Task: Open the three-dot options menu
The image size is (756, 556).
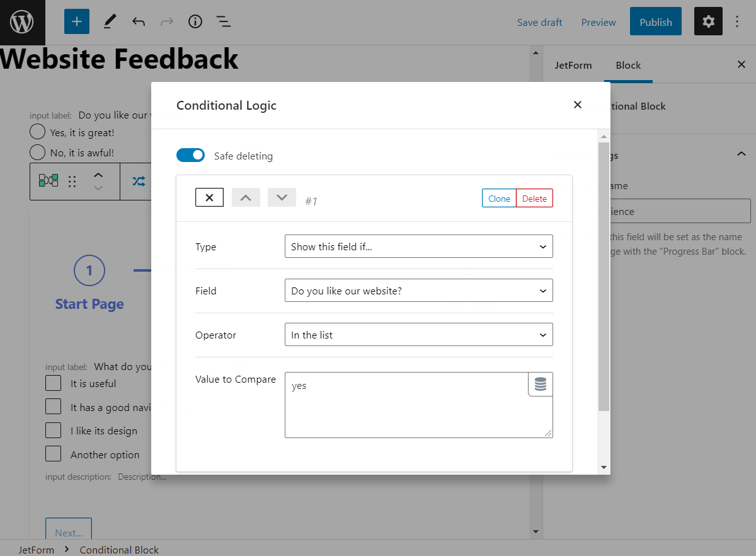Action: click(x=737, y=21)
